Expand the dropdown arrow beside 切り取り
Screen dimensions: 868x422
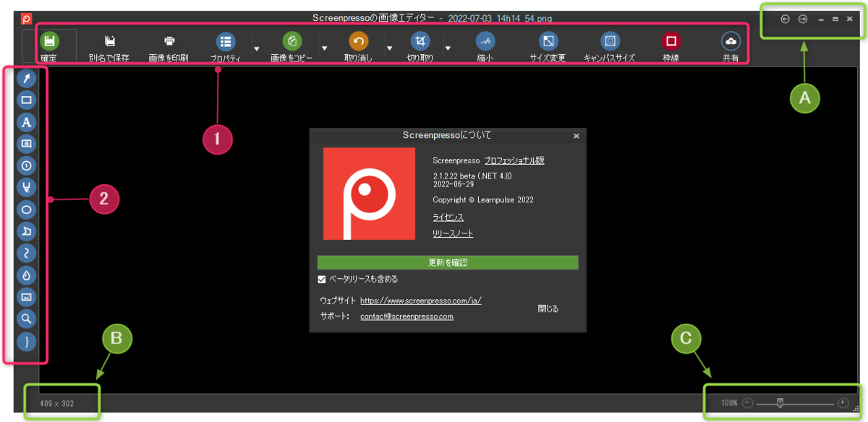[448, 48]
